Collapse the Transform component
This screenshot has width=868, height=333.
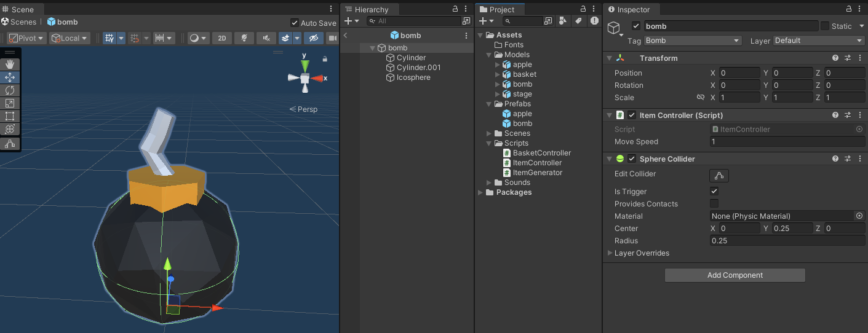point(609,58)
